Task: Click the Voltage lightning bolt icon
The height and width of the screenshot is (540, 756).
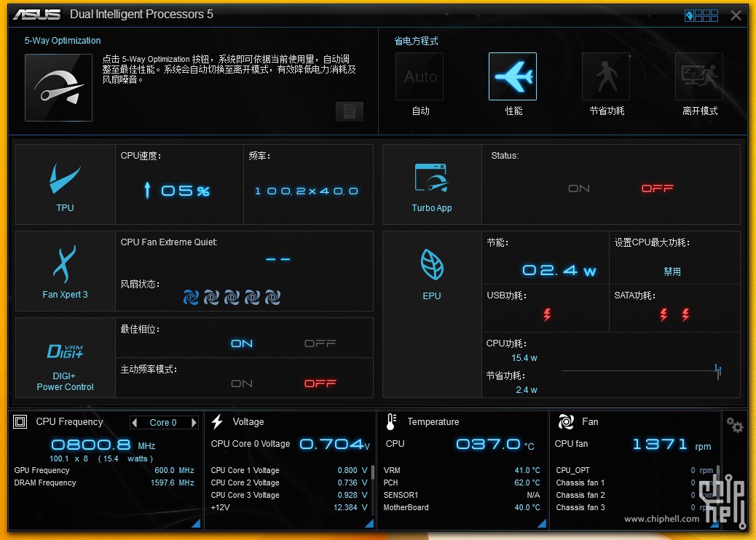Action: 218,422
